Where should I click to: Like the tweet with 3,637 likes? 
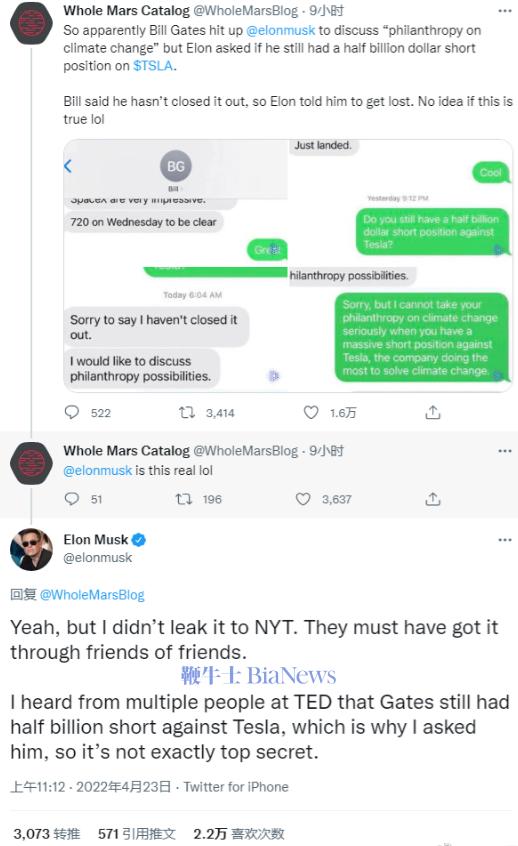(x=303, y=499)
